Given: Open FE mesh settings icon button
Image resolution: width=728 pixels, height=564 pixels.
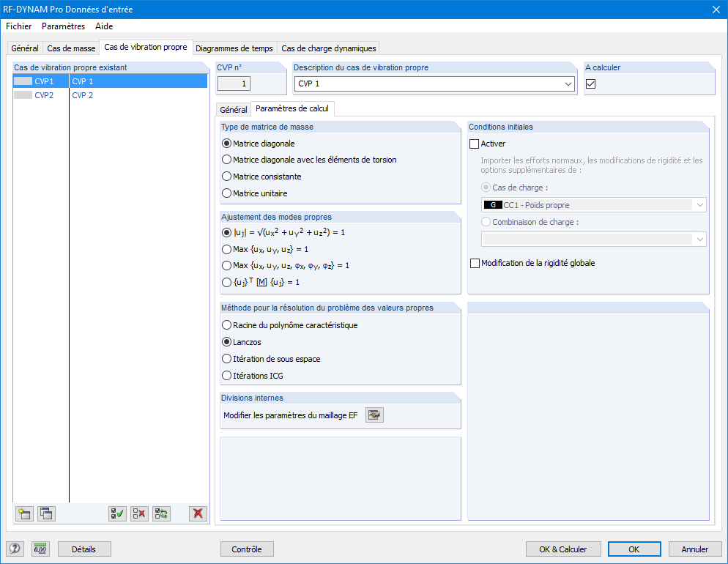Looking at the screenshot, I should click(x=374, y=415).
